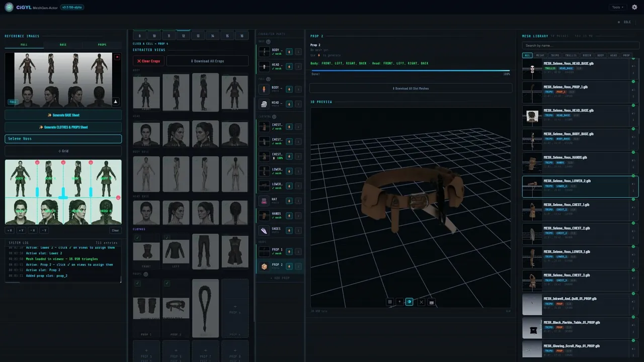Select the cell number 12 tab
The width and height of the screenshot is (644, 362).
coord(184,36)
